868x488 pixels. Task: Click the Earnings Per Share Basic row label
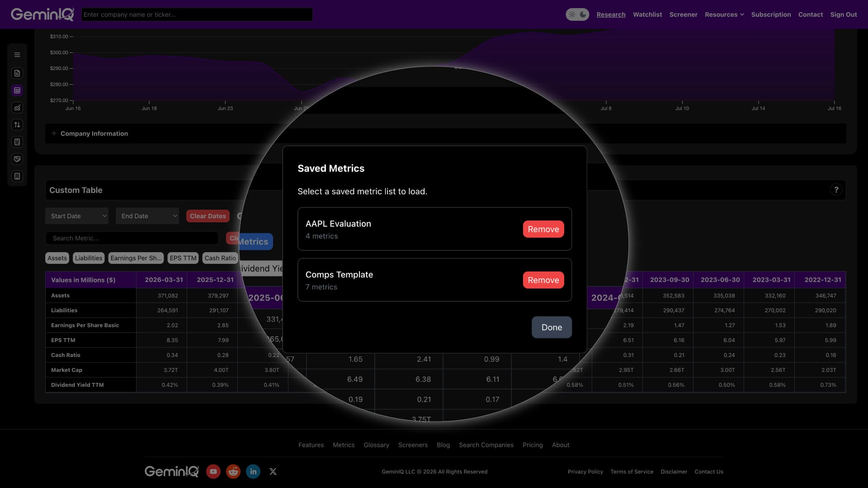(x=85, y=325)
